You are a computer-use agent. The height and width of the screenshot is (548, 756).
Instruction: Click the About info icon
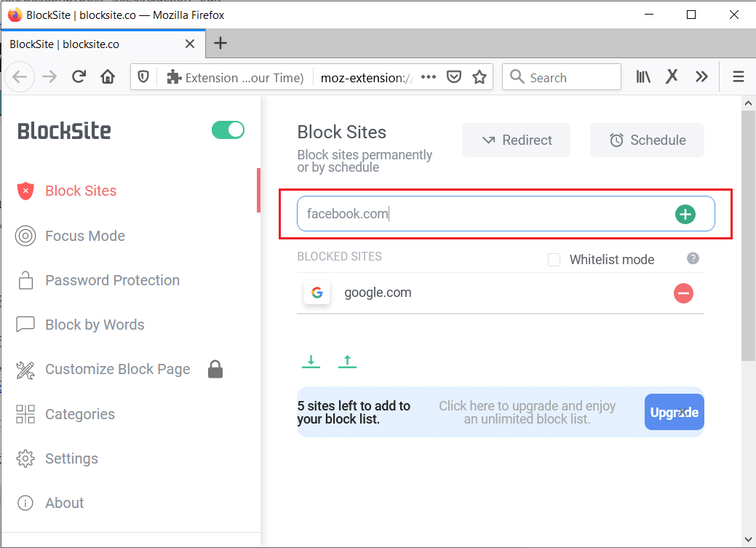(x=25, y=503)
